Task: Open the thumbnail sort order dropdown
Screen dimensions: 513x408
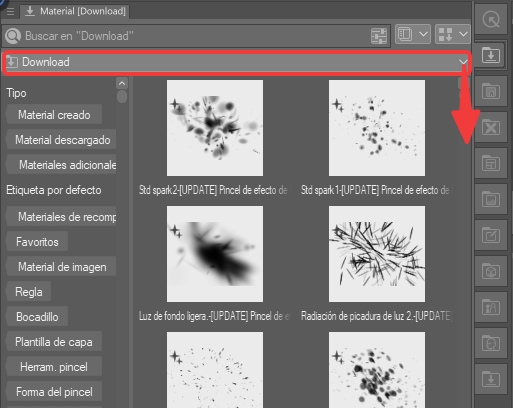Action: point(453,35)
